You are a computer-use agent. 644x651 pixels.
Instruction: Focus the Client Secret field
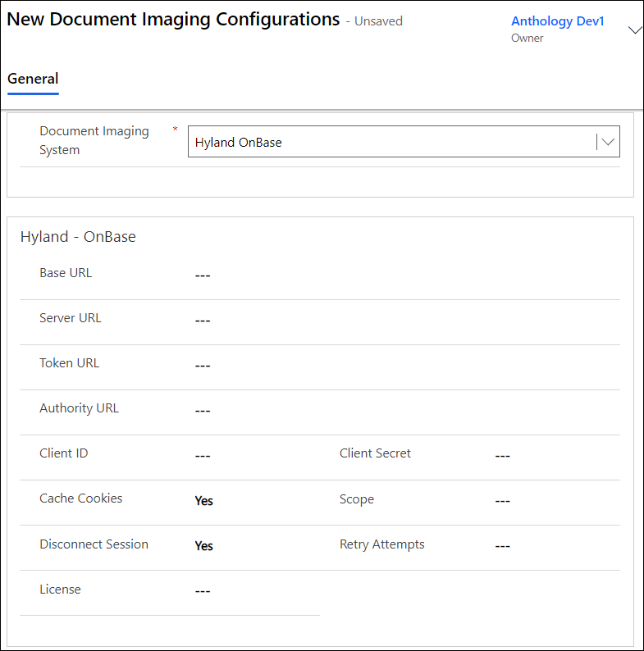[554, 456]
